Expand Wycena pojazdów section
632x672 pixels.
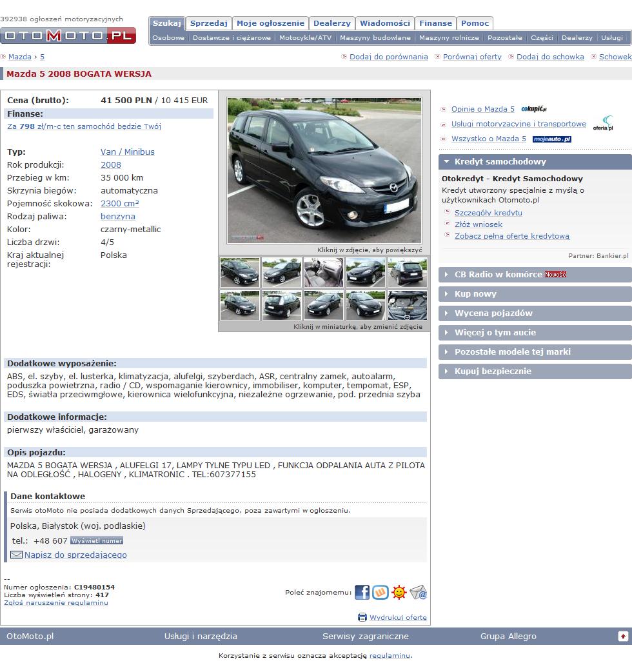coord(535,313)
